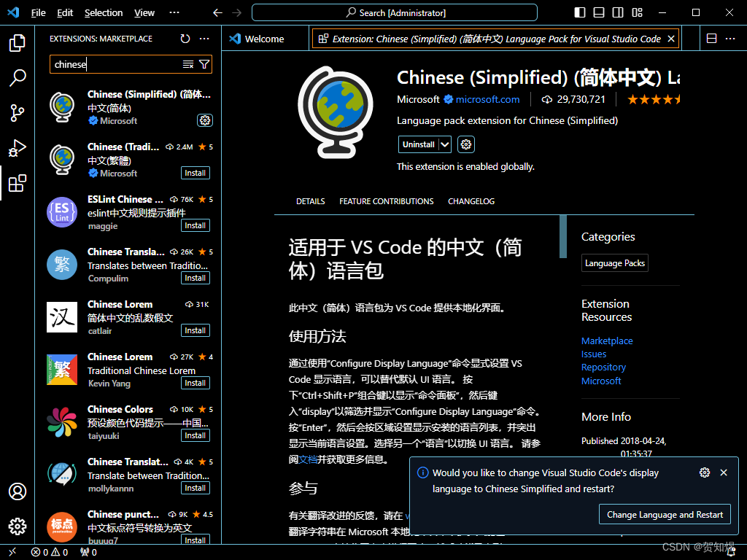Toggle primary side bar layout icon
The image size is (747, 560).
(x=580, y=12)
